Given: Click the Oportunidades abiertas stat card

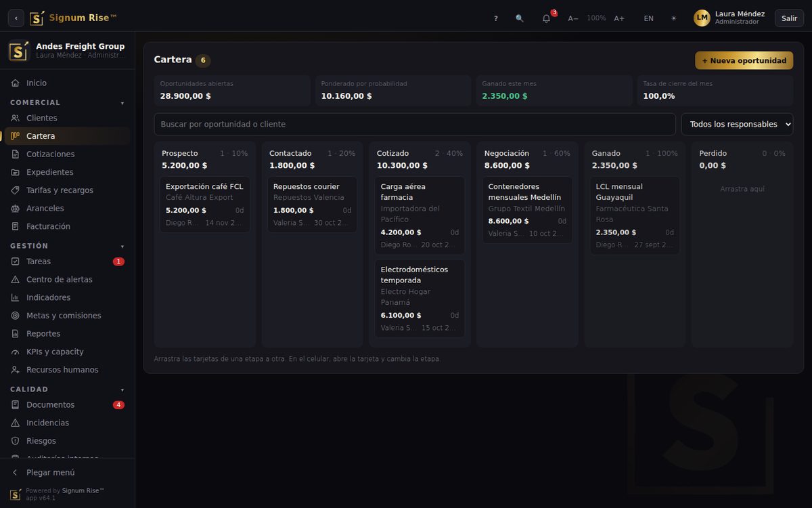Looking at the screenshot, I should click(232, 90).
